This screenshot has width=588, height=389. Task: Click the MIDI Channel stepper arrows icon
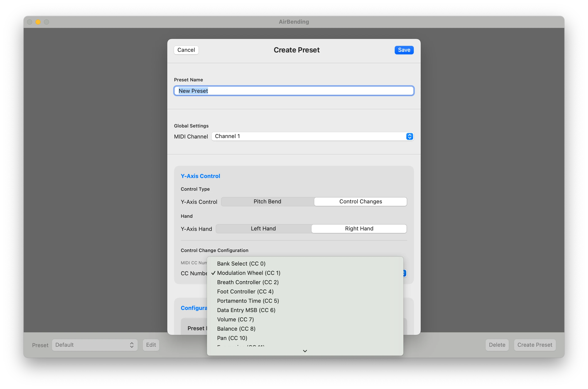coord(409,136)
